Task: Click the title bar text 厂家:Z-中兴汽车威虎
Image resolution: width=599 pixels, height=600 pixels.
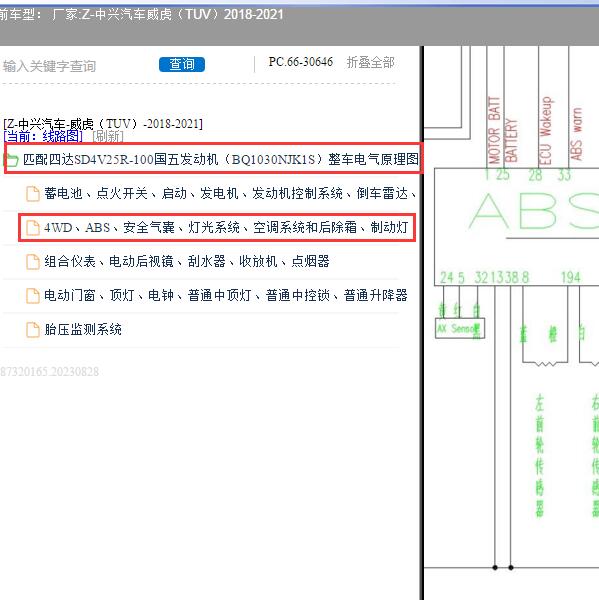Action: coord(167,15)
